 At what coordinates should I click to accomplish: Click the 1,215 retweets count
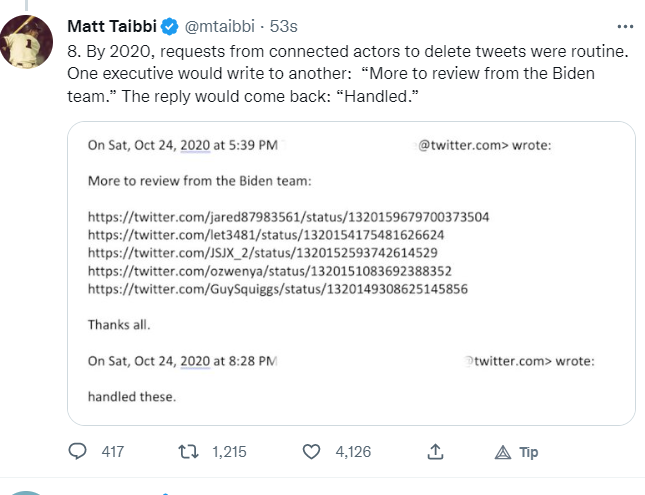click(x=229, y=452)
